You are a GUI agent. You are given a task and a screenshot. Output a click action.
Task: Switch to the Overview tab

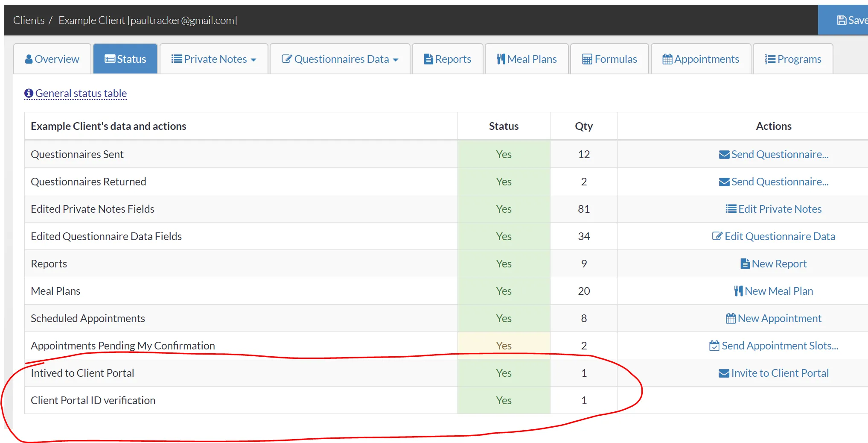52,59
